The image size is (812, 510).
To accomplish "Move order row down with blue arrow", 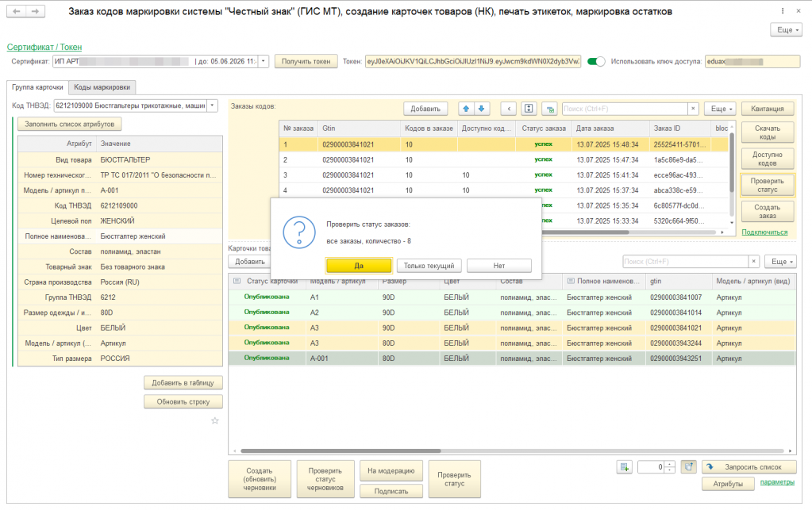I will pos(482,109).
